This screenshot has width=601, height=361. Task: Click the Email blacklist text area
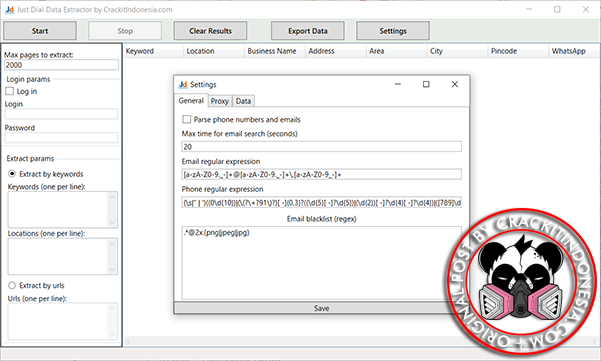[321, 263]
